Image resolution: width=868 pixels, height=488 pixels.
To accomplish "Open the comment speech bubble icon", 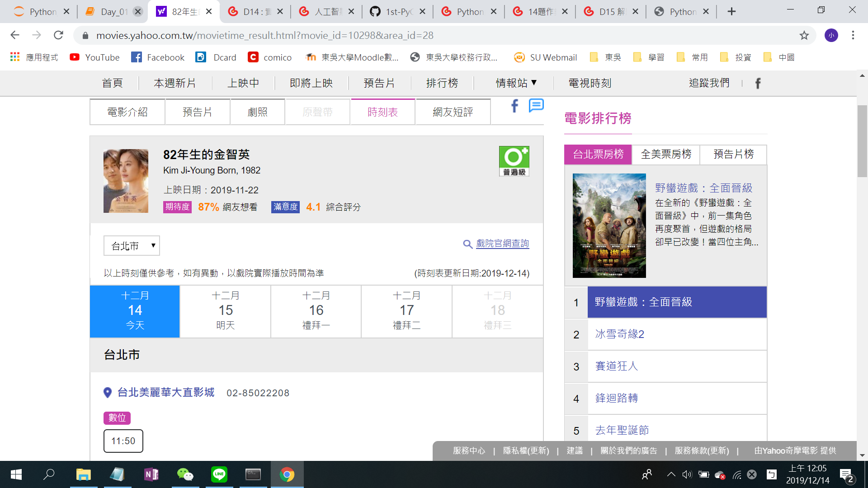I will (536, 106).
